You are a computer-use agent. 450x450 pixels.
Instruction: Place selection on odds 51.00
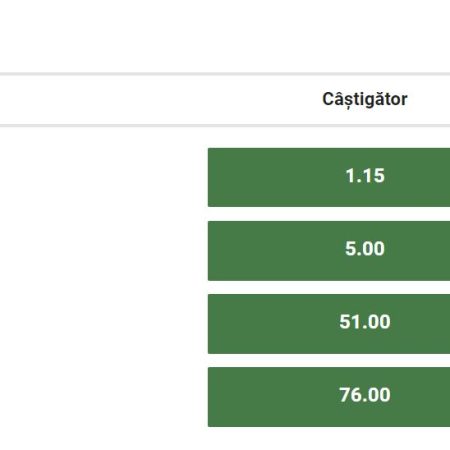329,324
